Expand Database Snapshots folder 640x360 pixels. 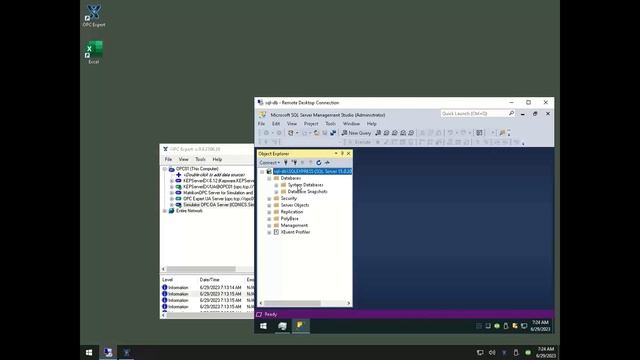tap(276, 191)
